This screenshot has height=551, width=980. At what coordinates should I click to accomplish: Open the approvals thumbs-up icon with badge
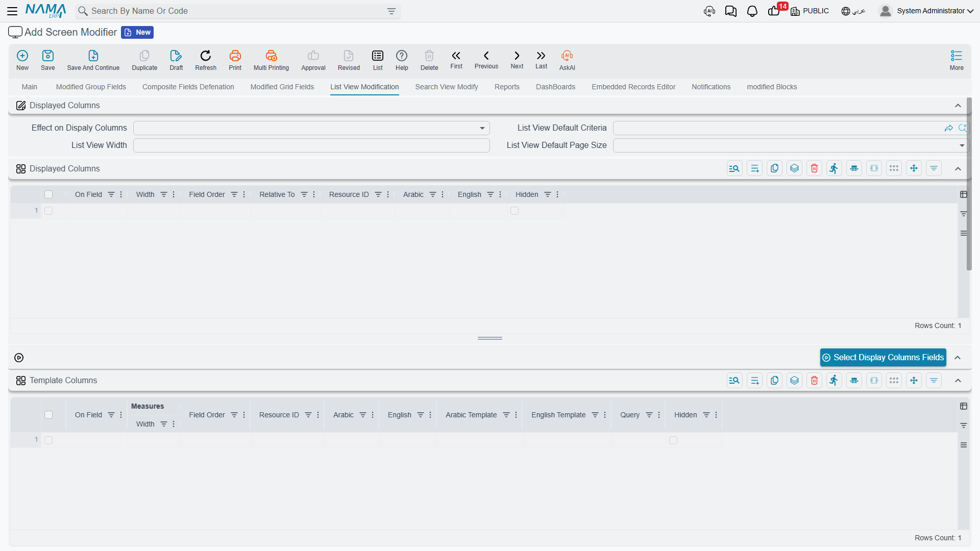(774, 11)
